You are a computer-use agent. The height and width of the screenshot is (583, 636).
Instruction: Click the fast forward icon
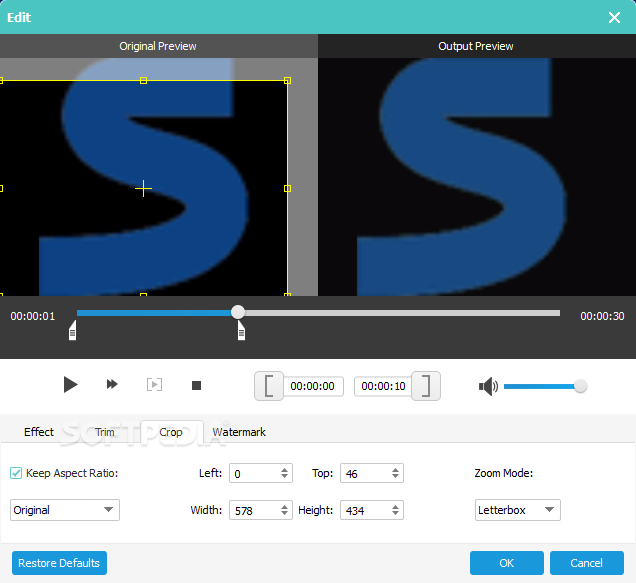[x=112, y=384]
